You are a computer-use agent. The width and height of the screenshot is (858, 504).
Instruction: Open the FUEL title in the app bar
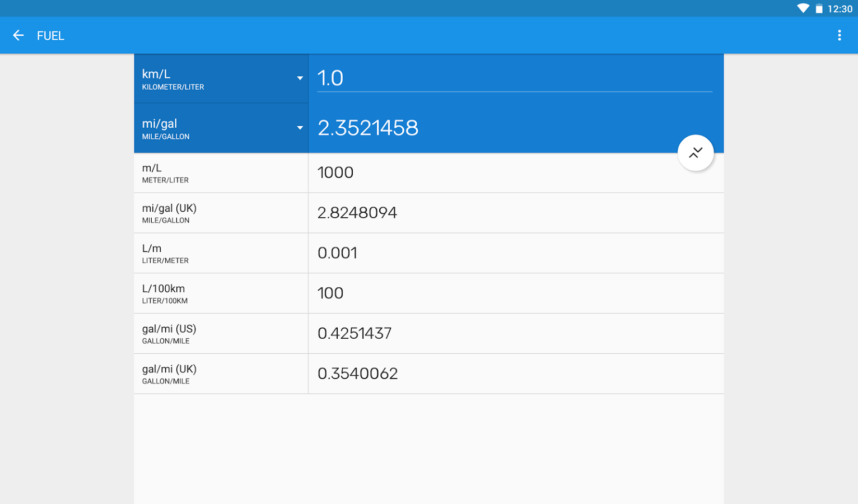point(50,35)
